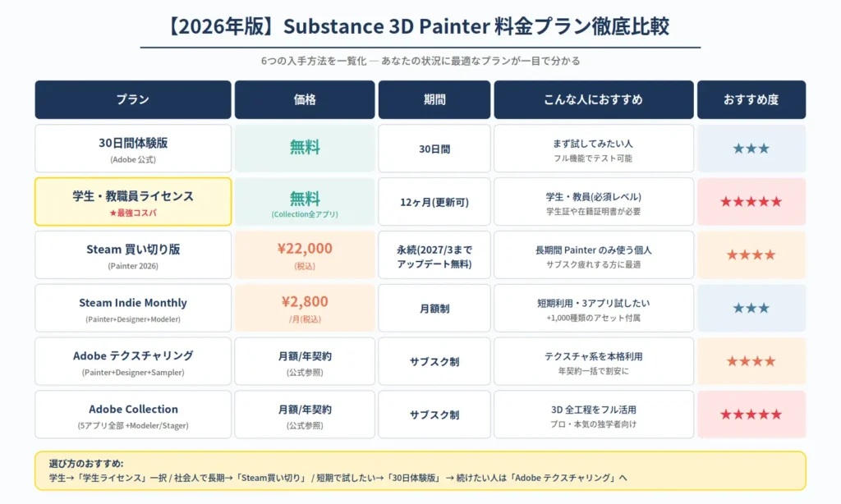Click the 12ヶ月(更新可) period cell

pyautogui.click(x=434, y=202)
